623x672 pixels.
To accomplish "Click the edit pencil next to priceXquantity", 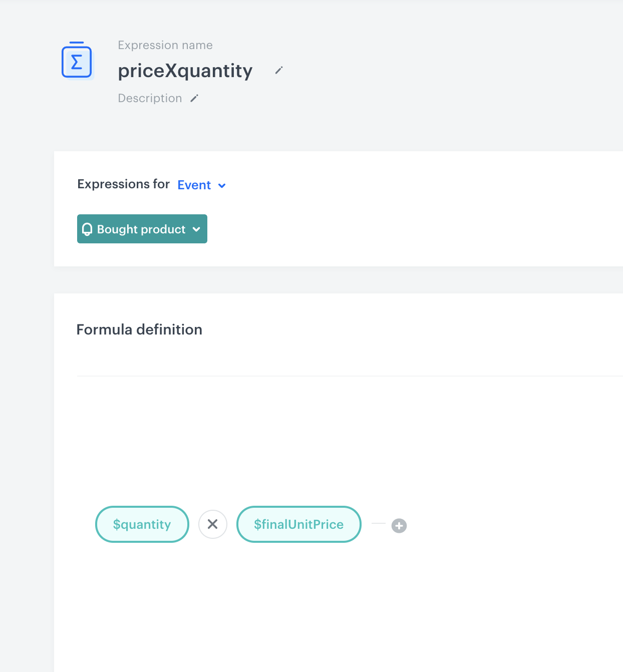I will click(x=278, y=71).
